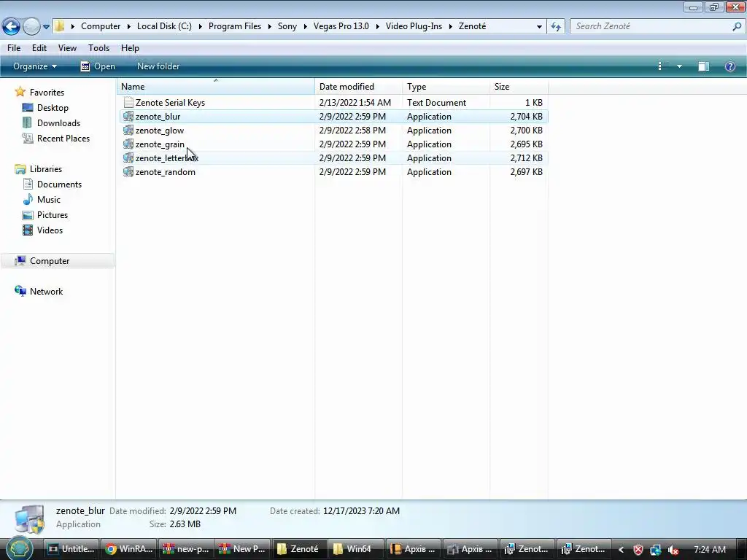
Task: Sort by the Size column header
Action: (519, 87)
